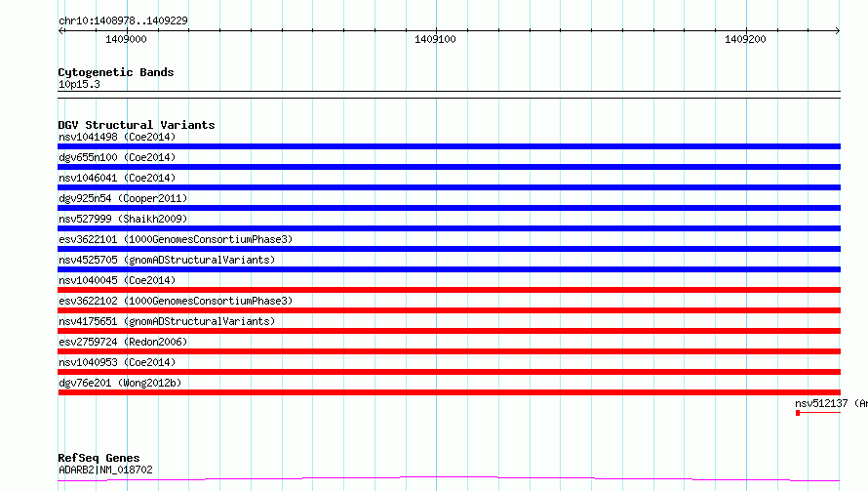Click the right arrowhead of the ruler
Screen dimensions: 868x491
tap(837, 30)
